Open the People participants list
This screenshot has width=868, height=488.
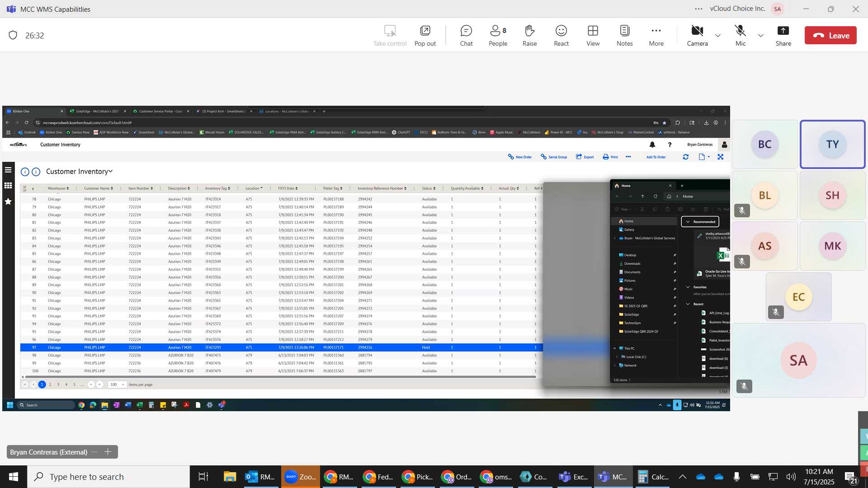click(498, 36)
